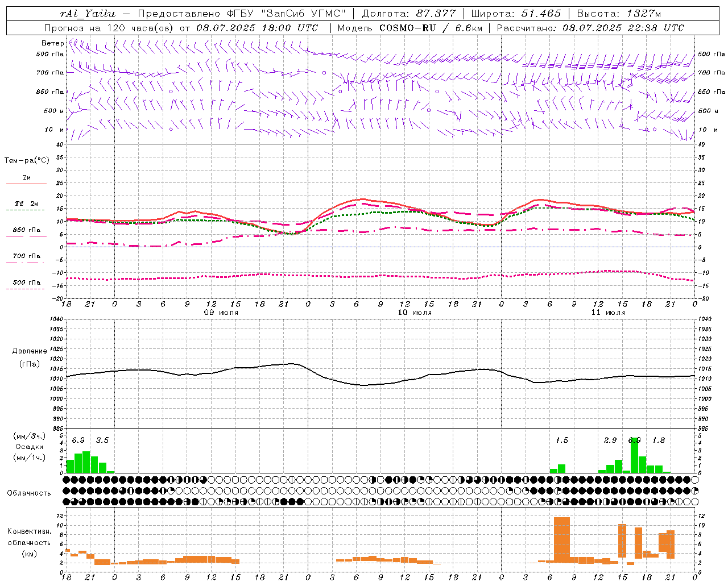Click the '10 июля' date label
Screen dimensions: 728x582
point(415,313)
